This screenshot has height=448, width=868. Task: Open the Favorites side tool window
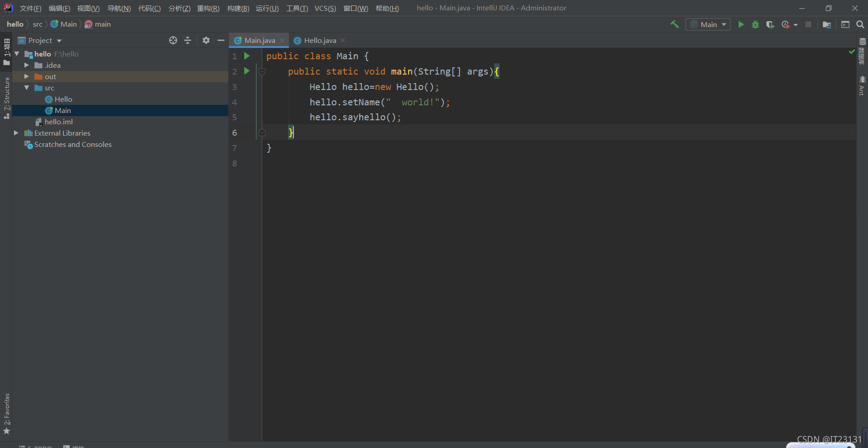click(6, 414)
